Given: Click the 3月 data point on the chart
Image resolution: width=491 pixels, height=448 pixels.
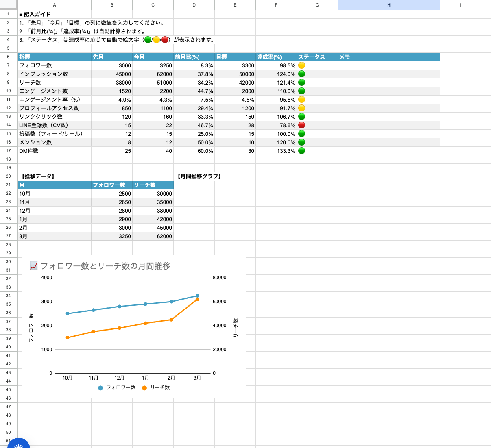Looking at the screenshot, I should coord(197,296).
